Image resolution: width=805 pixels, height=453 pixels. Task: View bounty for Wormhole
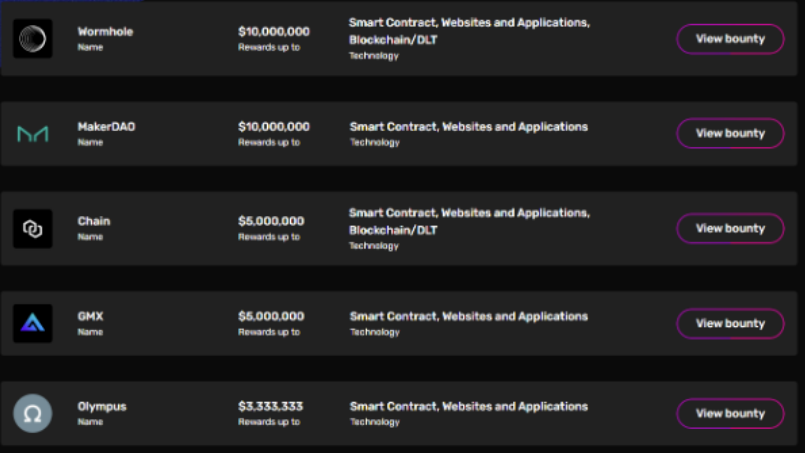point(730,39)
